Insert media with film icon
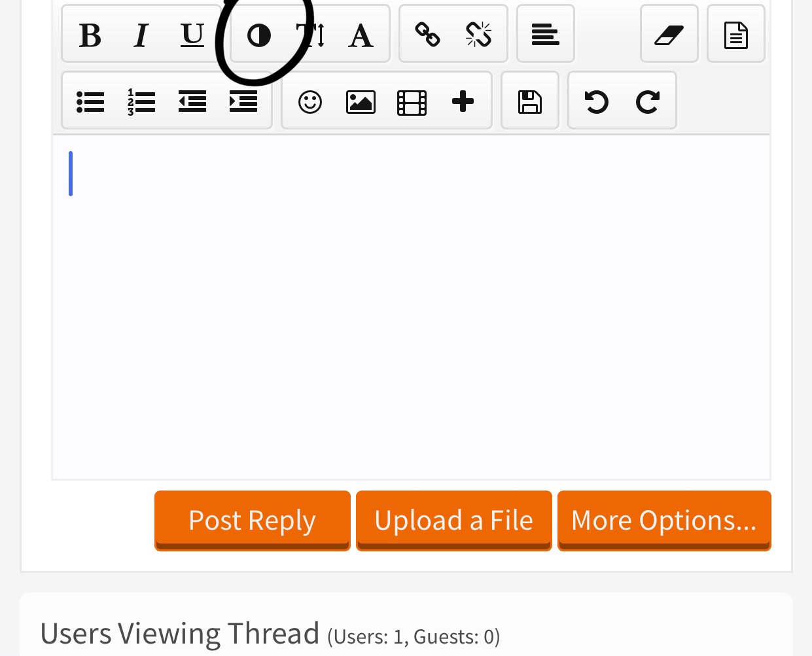 [412, 102]
